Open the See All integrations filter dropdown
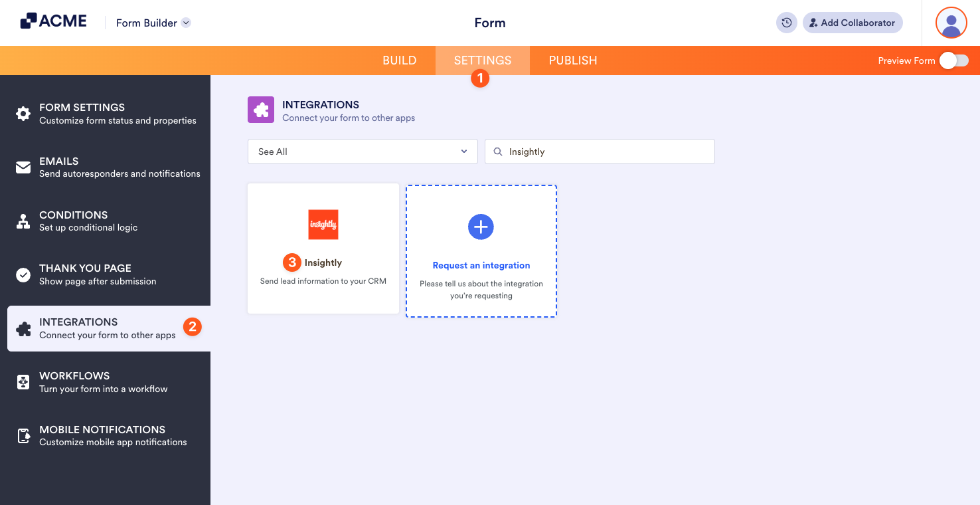Image resolution: width=980 pixels, height=505 pixels. (362, 151)
